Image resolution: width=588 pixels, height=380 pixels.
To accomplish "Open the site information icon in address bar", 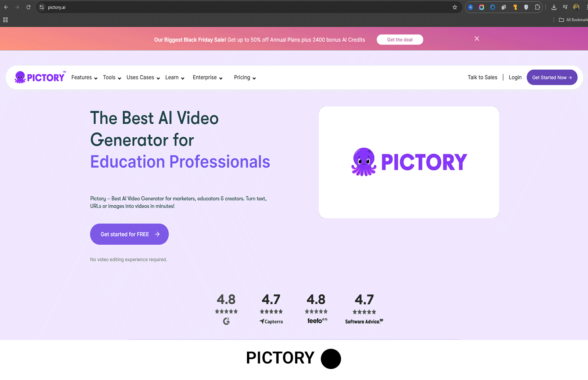I will [42, 7].
